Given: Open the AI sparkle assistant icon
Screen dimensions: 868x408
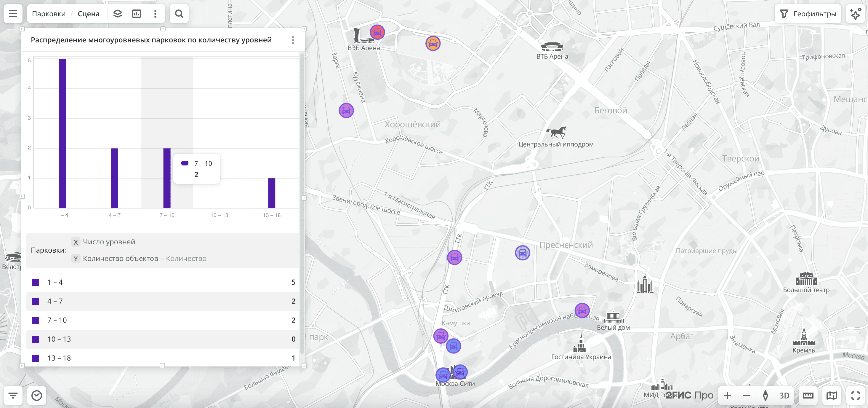Looking at the screenshot, I should coord(855,14).
